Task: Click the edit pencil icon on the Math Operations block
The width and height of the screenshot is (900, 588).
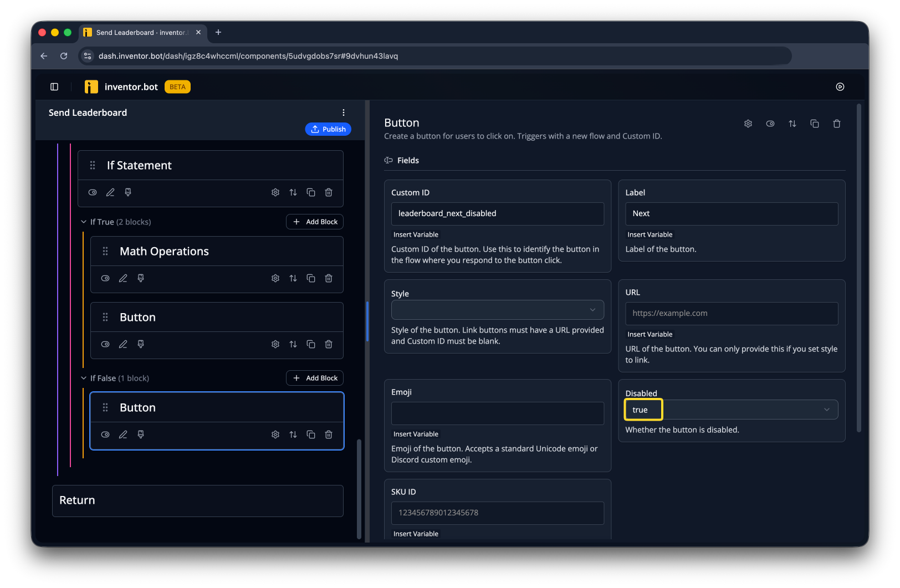Action: 123,278
